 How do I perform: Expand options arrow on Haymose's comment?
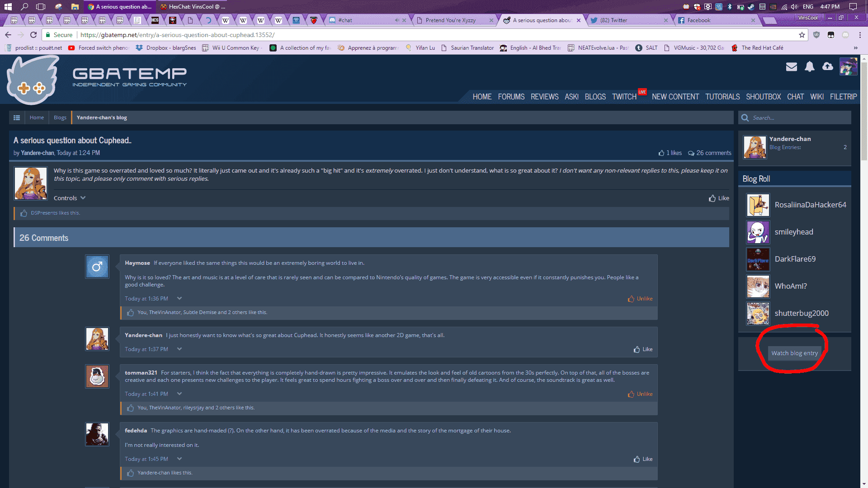click(179, 298)
